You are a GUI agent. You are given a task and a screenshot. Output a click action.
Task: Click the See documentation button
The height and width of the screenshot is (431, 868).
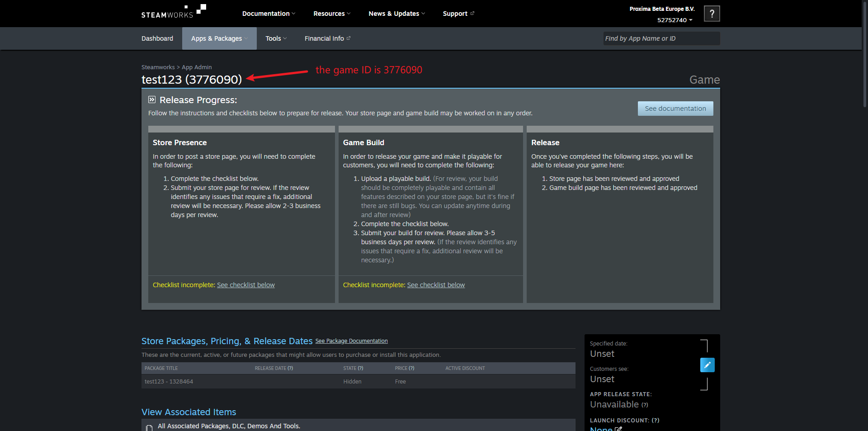[675, 109]
